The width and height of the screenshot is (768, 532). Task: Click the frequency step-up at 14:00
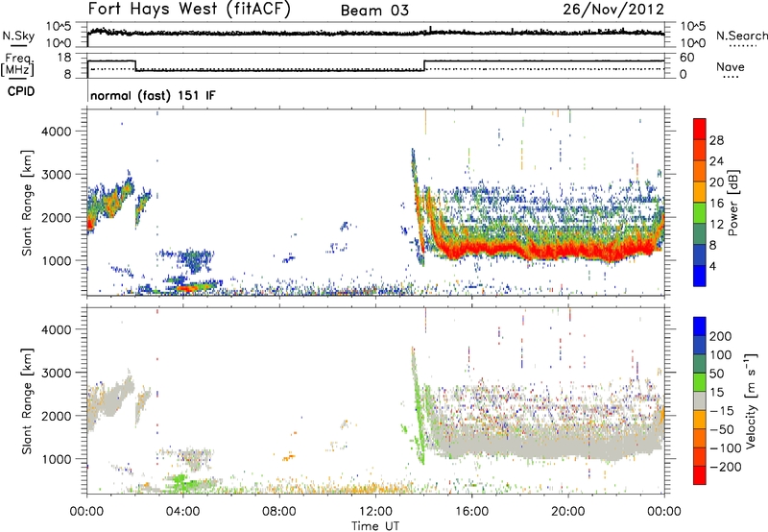(424, 65)
